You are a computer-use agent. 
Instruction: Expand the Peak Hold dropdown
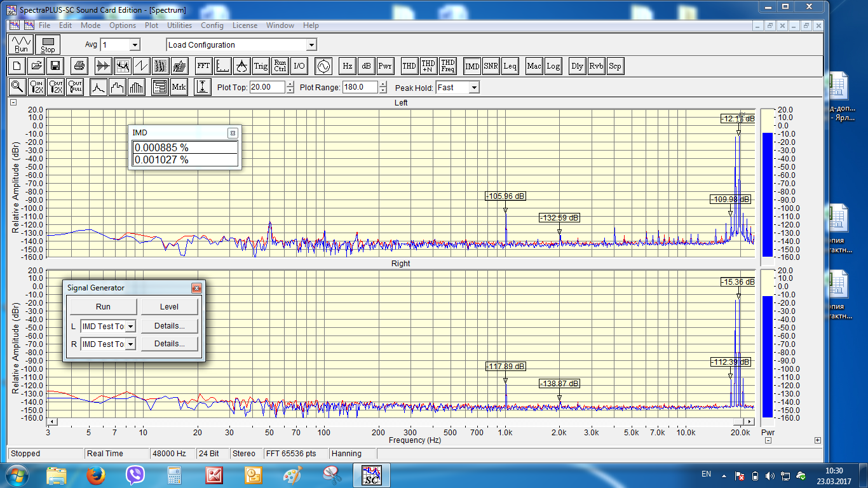tap(473, 88)
